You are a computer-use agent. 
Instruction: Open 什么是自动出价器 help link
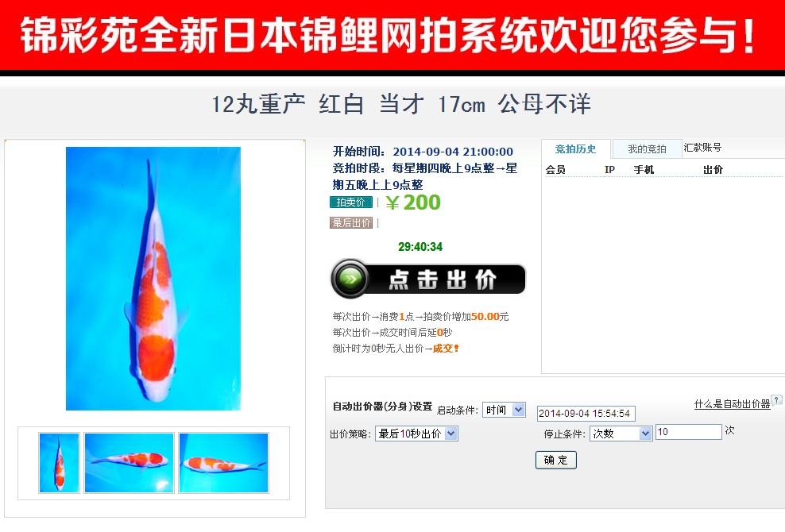coord(732,404)
